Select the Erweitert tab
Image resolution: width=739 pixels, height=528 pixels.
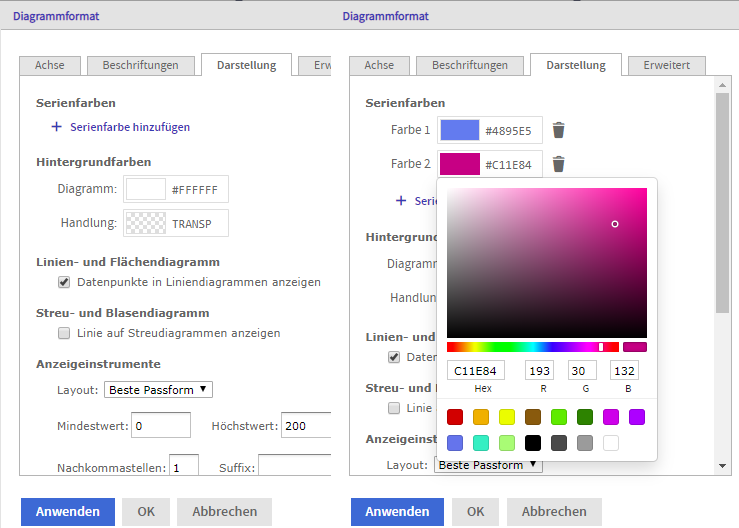pos(666,65)
